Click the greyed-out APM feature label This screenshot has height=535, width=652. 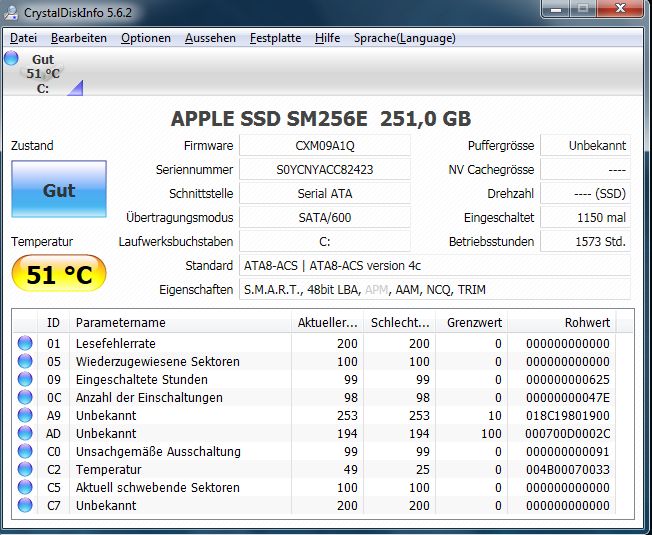click(376, 289)
